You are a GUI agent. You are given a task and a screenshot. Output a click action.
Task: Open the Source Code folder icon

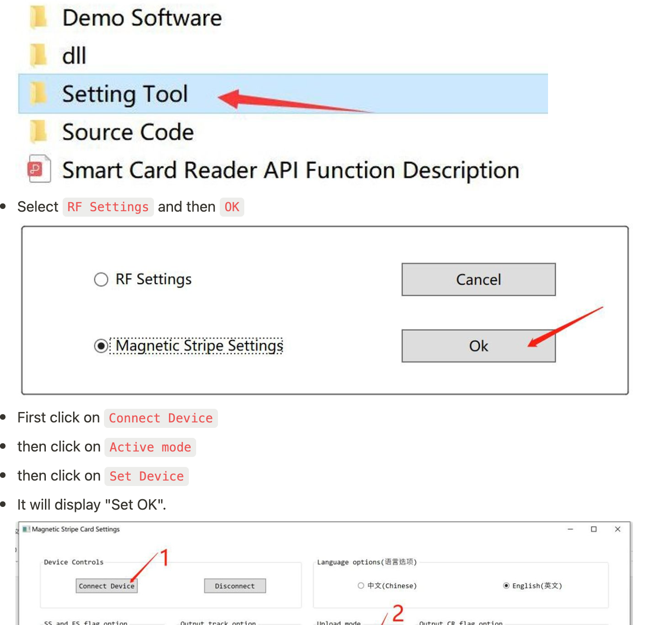(39, 132)
